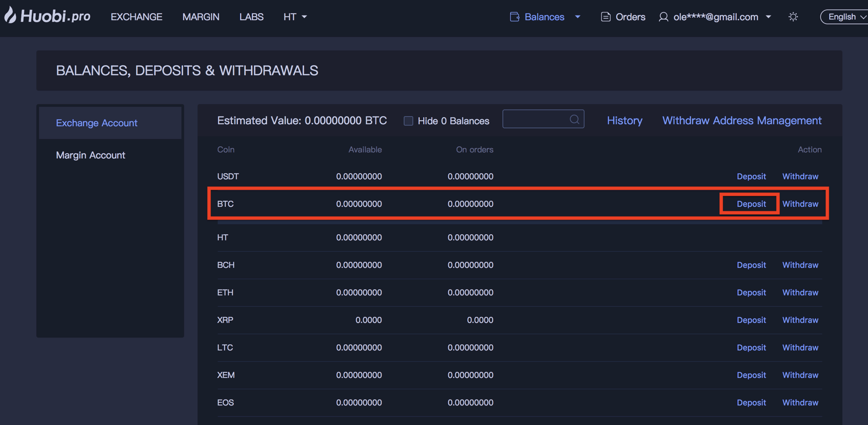Open the MARGIN menu item

[x=201, y=17]
